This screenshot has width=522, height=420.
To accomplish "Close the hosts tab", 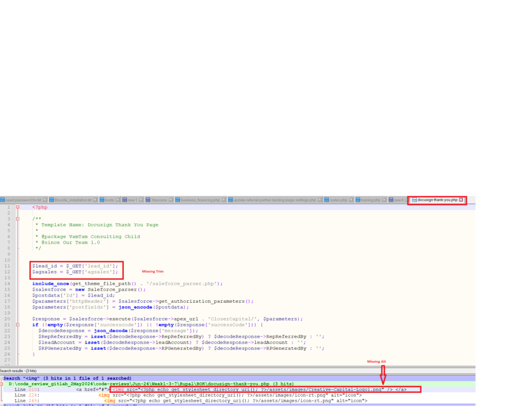I will [x=117, y=200].
